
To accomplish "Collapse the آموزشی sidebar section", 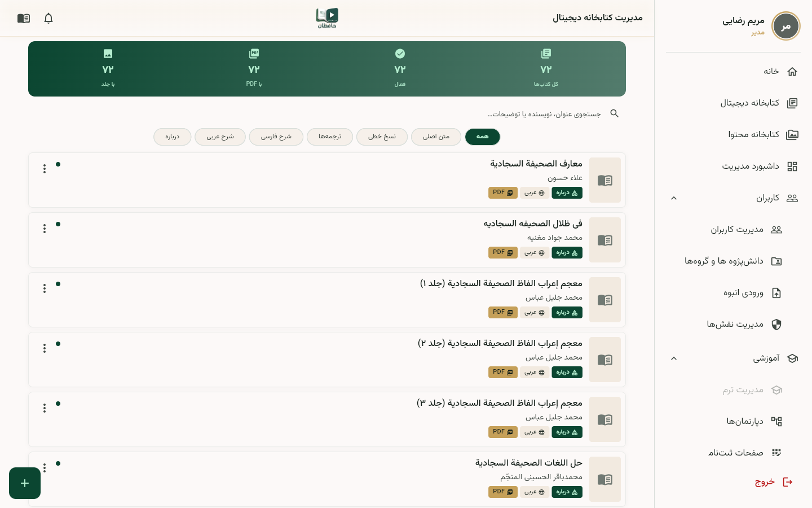I will tap(674, 358).
